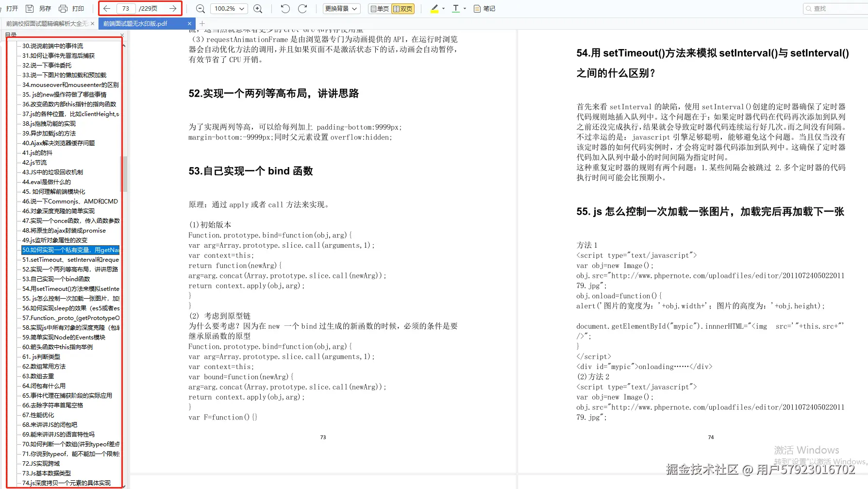Switch to single page view (单页)
Viewport: 868px width, 489px height.
[380, 9]
